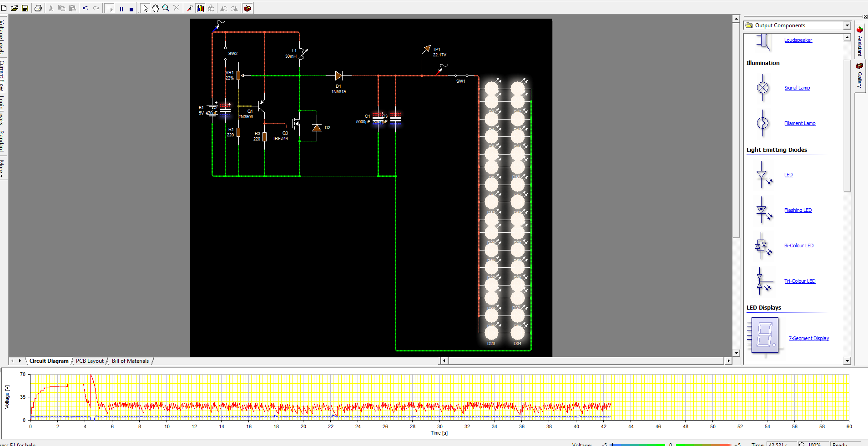
Task: Open the LED link in gallery
Action: click(788, 175)
